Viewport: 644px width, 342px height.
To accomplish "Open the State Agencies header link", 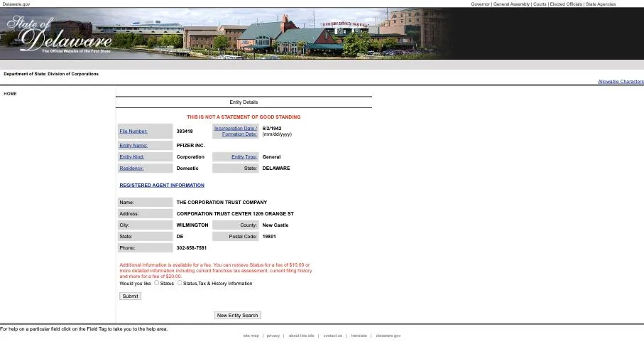I will pos(601,4).
